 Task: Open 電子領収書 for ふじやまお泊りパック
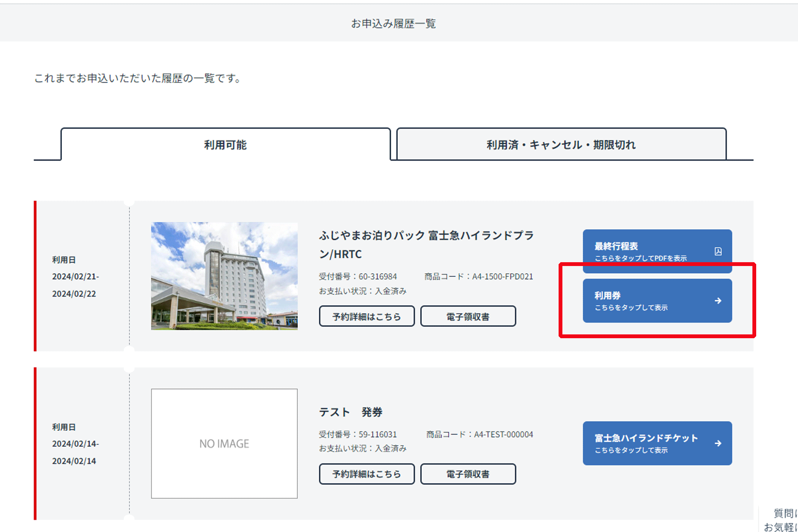[x=468, y=316]
